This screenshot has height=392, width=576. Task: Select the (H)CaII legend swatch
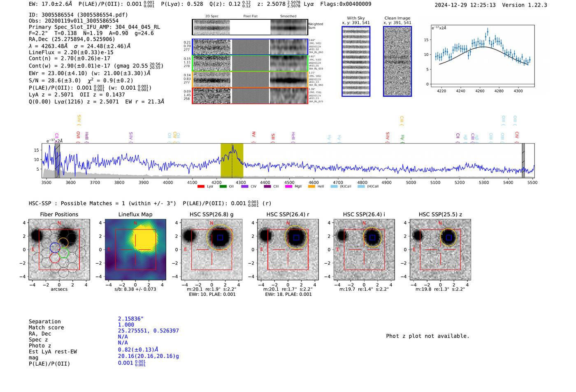point(361,186)
